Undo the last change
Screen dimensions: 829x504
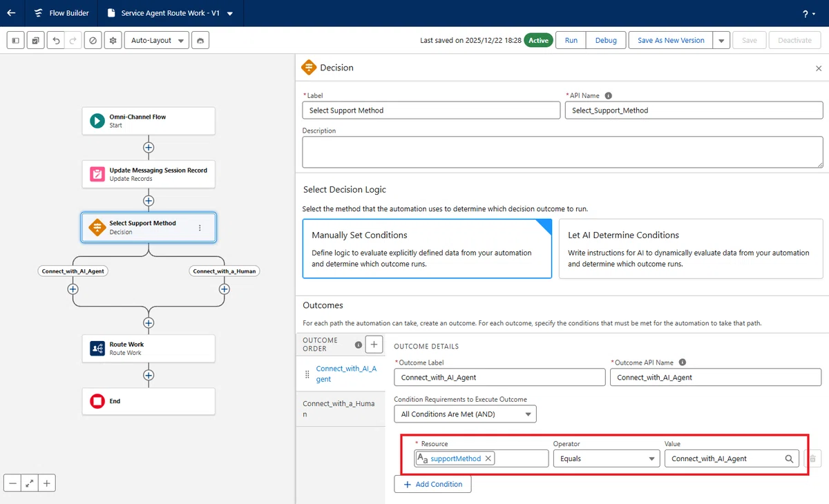[x=57, y=40]
